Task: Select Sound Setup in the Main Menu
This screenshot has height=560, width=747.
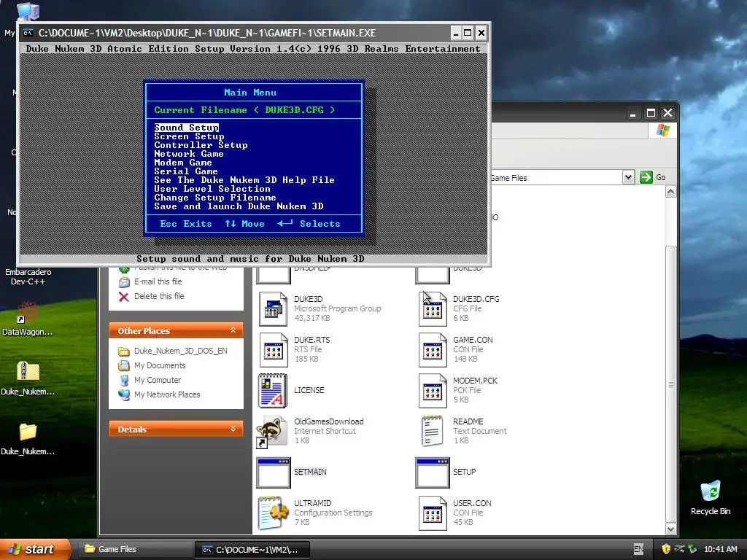Action: coord(186,128)
